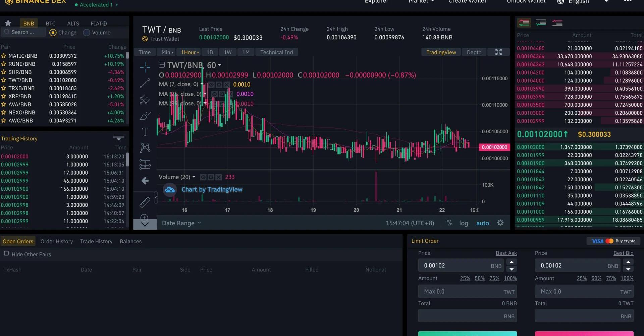
Task: Toggle log scale on chart
Action: (x=464, y=223)
